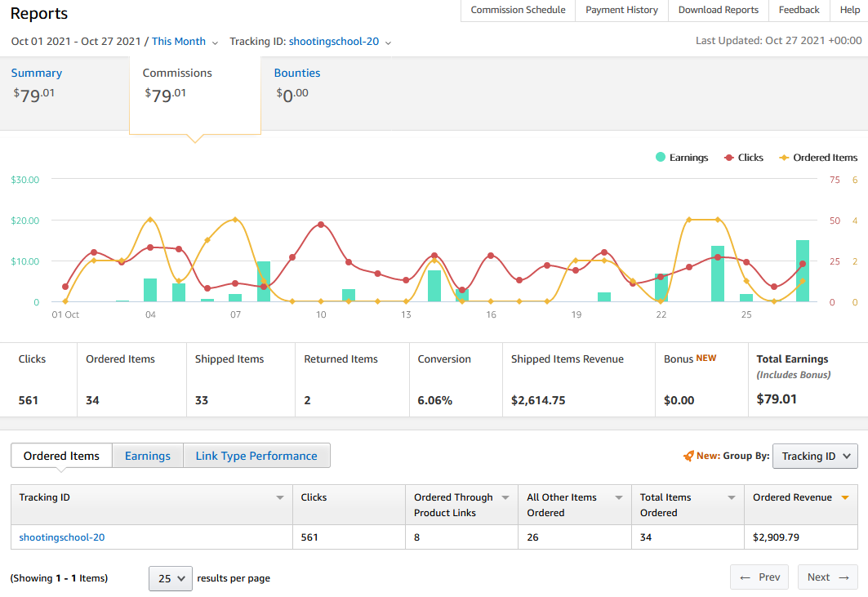This screenshot has height=597, width=868.
Task: Click the Ordered Items point on Oct 07
Action: click(x=235, y=220)
